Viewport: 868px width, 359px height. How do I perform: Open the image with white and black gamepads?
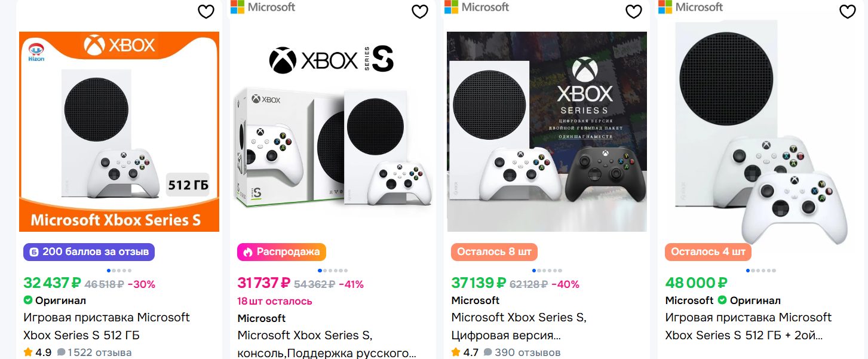pos(547,131)
